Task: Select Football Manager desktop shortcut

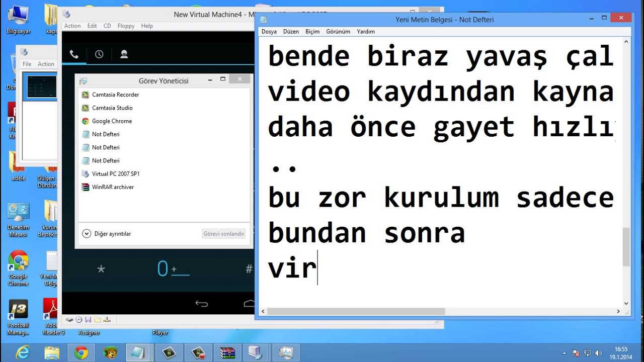Action: pyautogui.click(x=18, y=317)
